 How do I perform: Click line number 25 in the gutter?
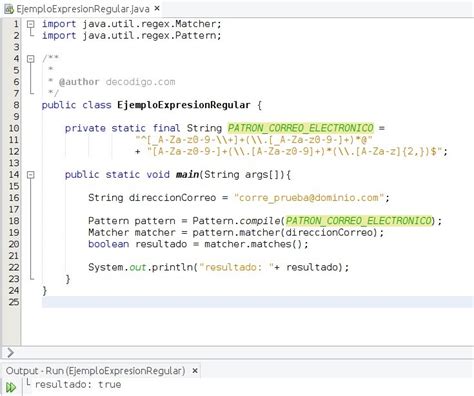(x=14, y=302)
